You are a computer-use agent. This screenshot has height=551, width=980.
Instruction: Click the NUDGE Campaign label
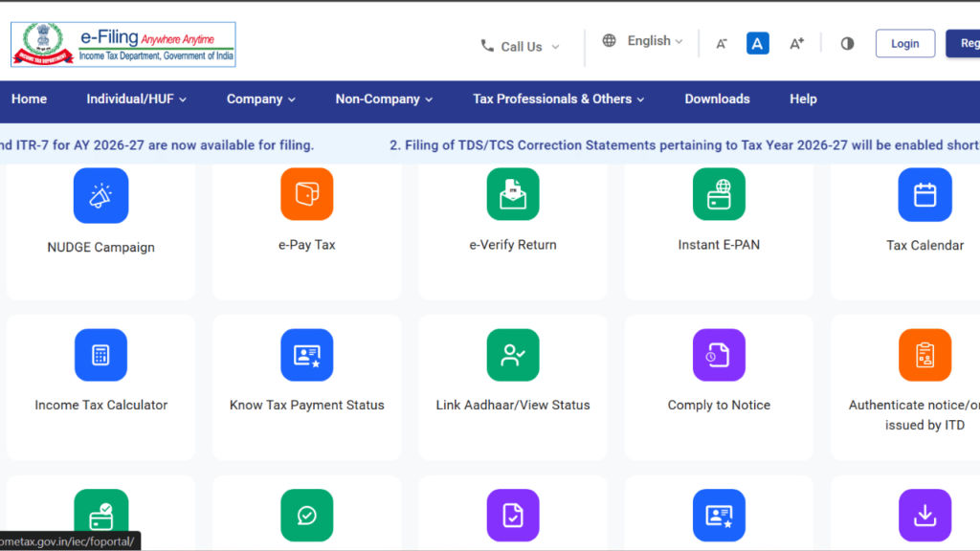100,248
